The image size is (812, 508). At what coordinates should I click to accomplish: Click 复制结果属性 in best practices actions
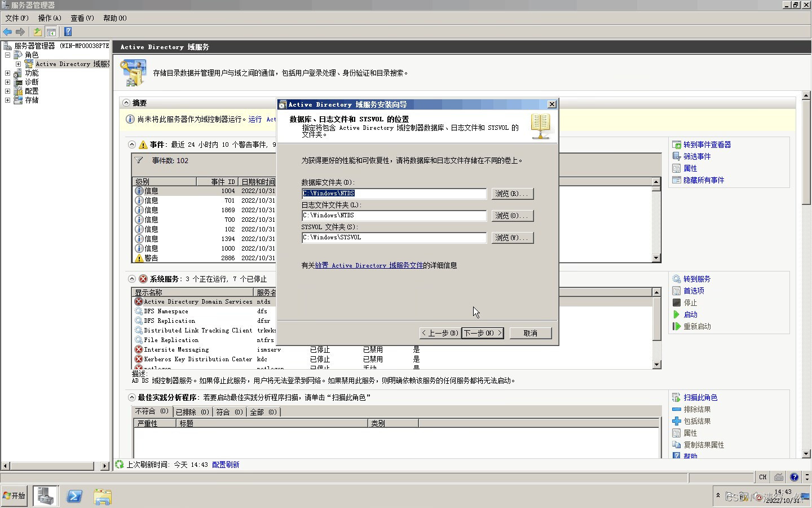point(704,445)
